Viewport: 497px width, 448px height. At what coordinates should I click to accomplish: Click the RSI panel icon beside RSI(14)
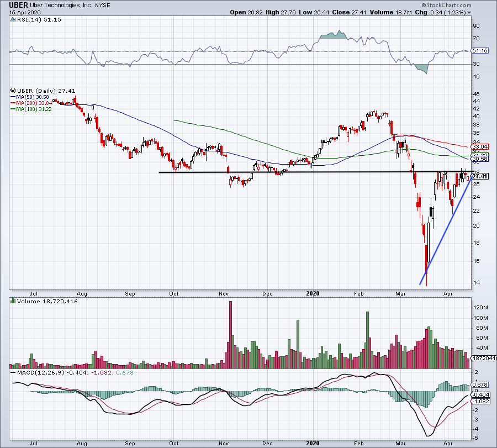pos(13,20)
